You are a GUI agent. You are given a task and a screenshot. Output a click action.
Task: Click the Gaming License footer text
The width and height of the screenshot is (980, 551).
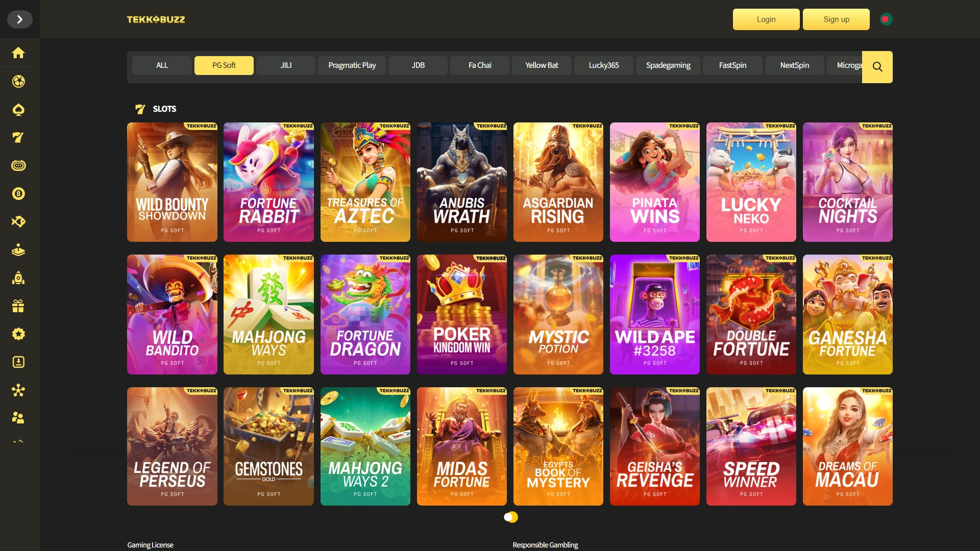[x=150, y=545]
